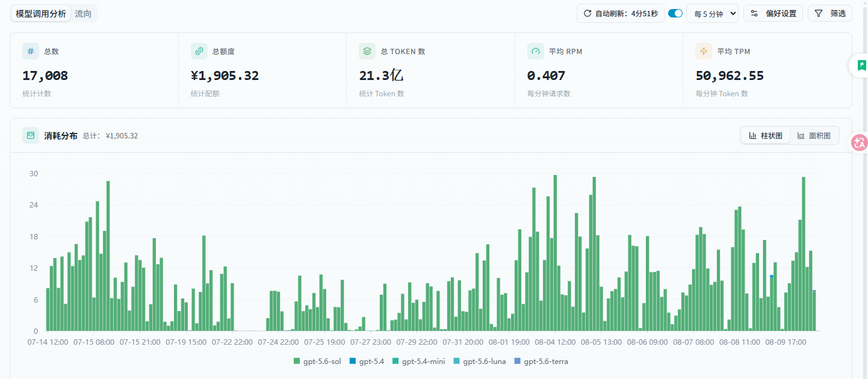Open 偏好设置 preferences

pos(773,13)
